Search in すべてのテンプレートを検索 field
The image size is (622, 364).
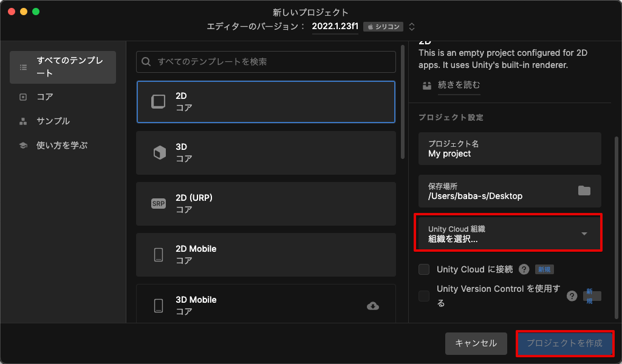pos(266,62)
